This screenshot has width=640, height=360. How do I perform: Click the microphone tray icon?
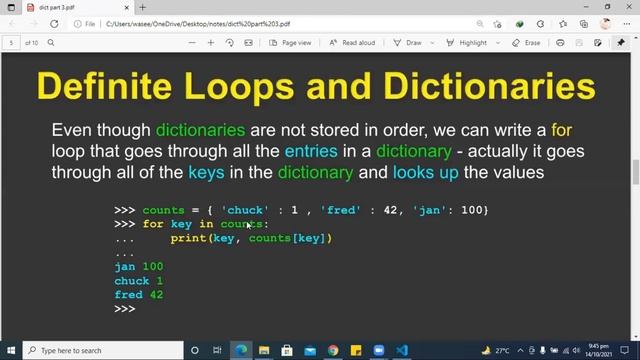(x=543, y=350)
